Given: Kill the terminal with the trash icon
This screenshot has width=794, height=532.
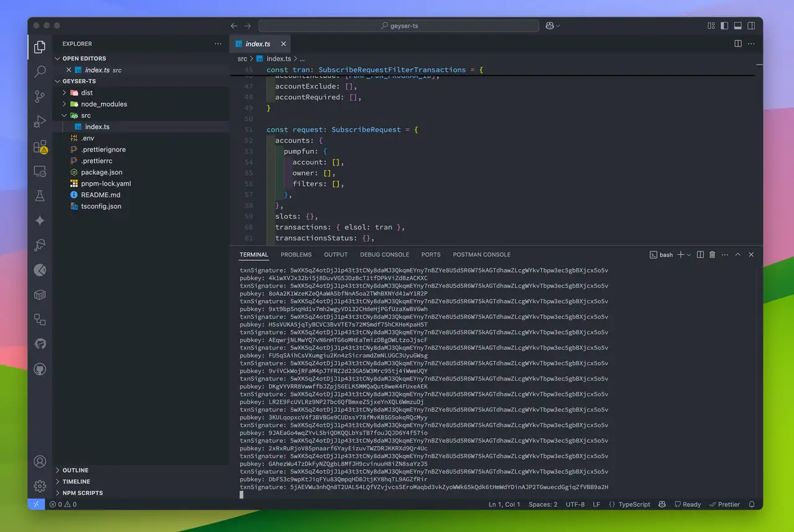Looking at the screenshot, I should tap(712, 254).
